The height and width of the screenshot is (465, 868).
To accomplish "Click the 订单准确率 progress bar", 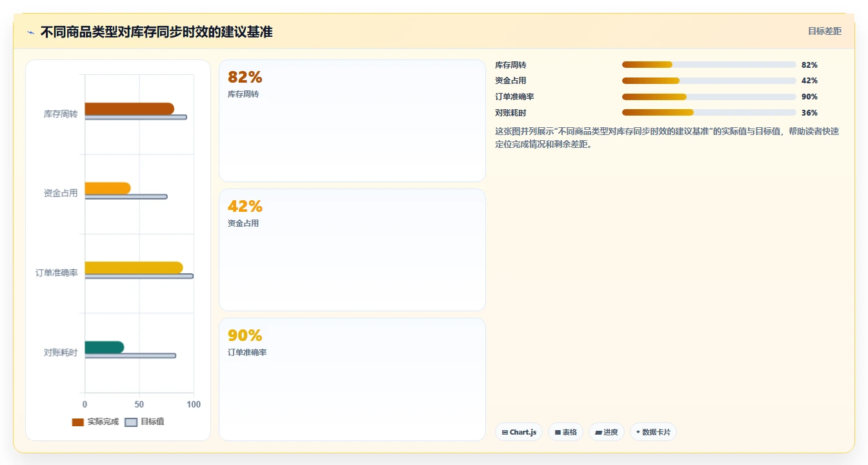I will point(709,97).
